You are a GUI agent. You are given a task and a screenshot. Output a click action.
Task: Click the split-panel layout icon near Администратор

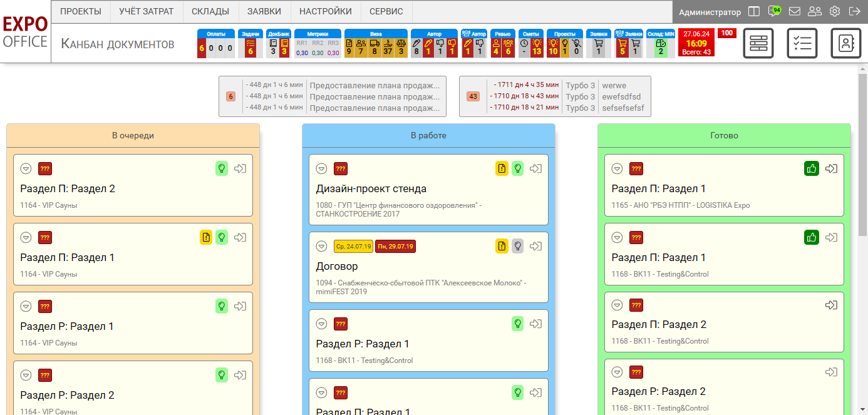coord(754,11)
